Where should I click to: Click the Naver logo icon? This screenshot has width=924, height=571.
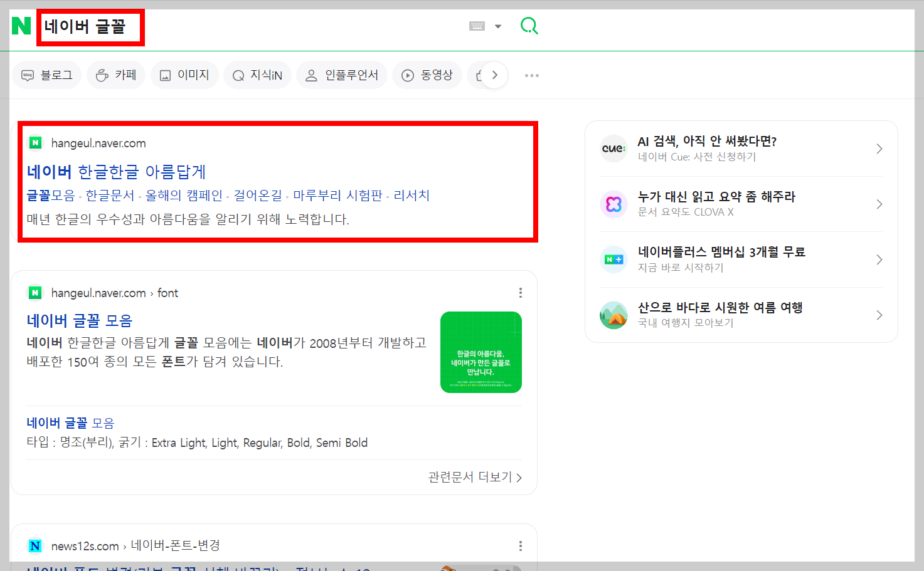point(21,26)
